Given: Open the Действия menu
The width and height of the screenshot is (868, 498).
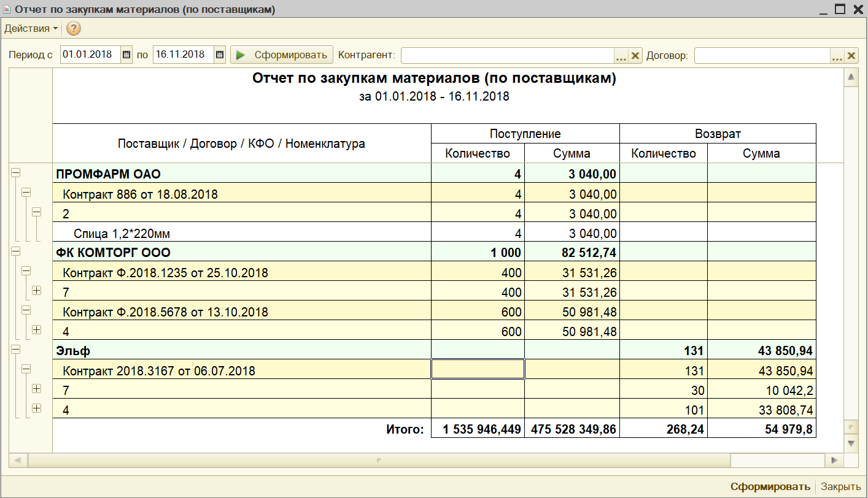Looking at the screenshot, I should (x=31, y=28).
